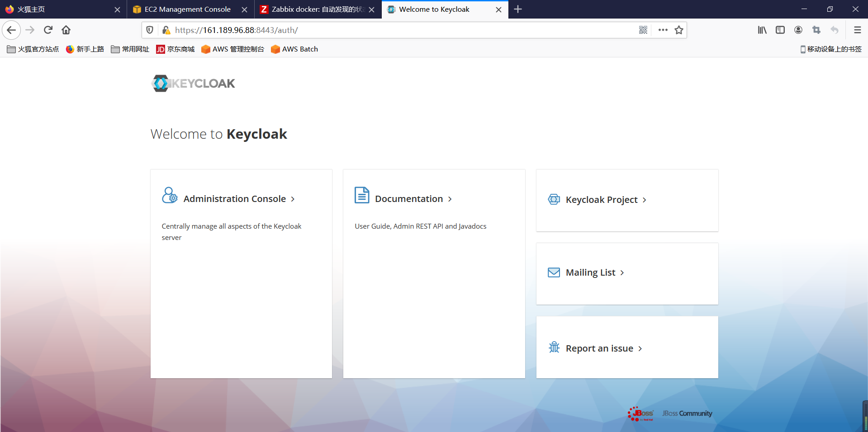Image resolution: width=868 pixels, height=432 pixels.
Task: Restore down the Firefox window
Action: tap(830, 9)
